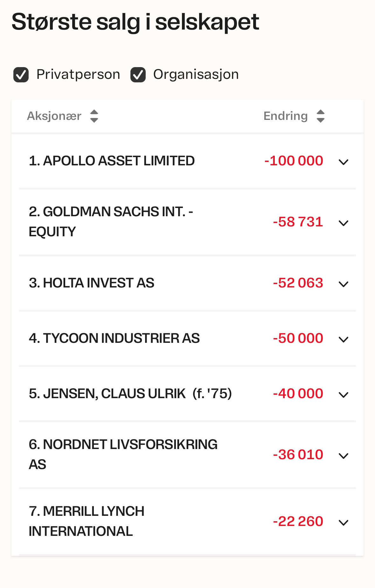Expand the Holta Invest AS row chevron

click(x=344, y=284)
